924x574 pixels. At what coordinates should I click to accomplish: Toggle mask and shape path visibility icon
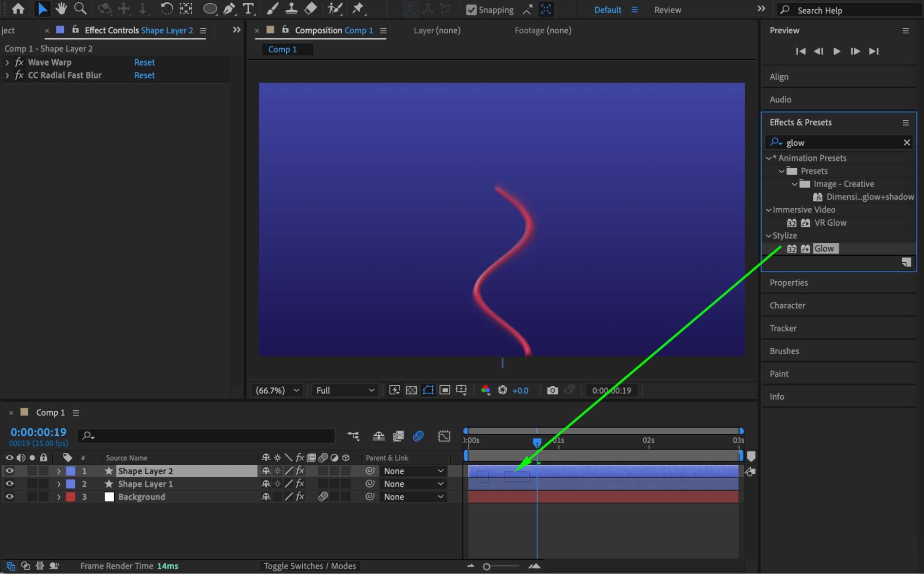click(x=428, y=390)
